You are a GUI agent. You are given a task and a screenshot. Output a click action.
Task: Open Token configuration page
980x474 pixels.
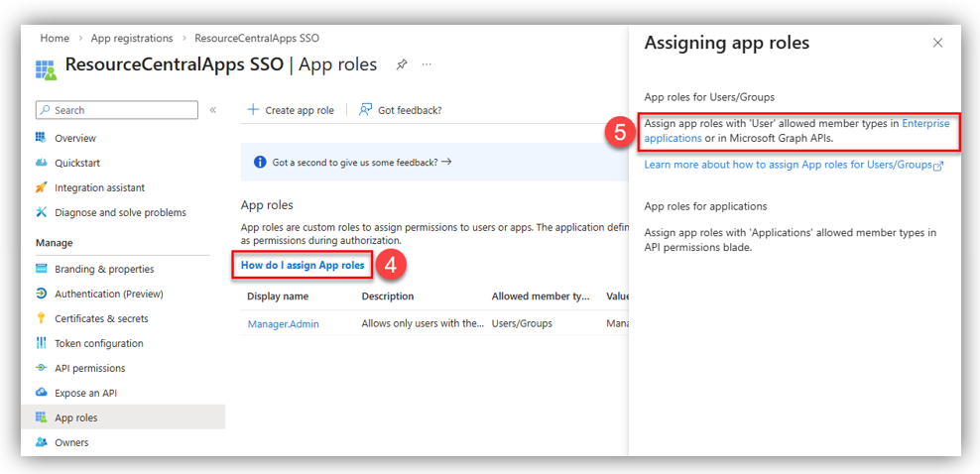(x=98, y=343)
